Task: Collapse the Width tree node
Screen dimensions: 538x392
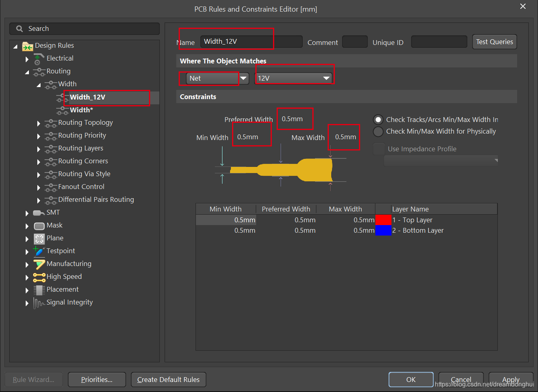Action: point(39,85)
